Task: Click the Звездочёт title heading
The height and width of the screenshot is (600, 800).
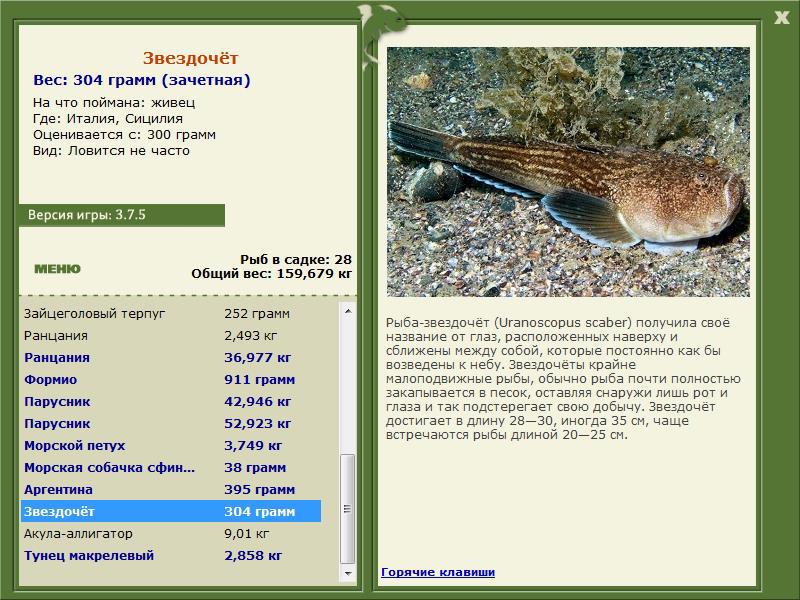Action: tap(190, 58)
